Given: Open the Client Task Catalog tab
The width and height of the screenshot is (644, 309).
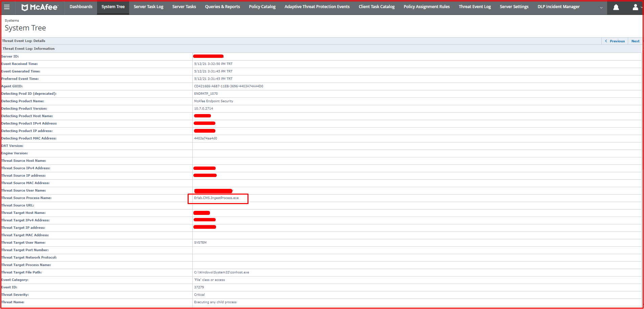Looking at the screenshot, I should [x=377, y=7].
